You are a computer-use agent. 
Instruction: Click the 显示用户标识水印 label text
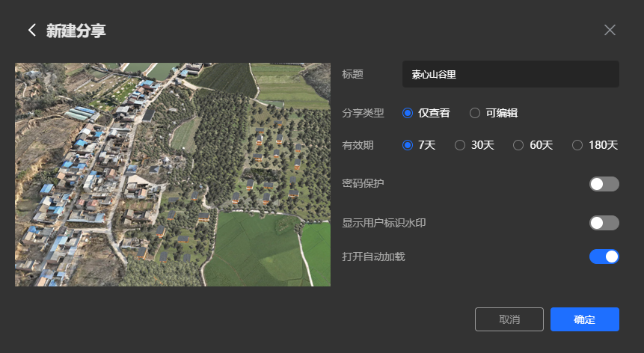point(384,223)
